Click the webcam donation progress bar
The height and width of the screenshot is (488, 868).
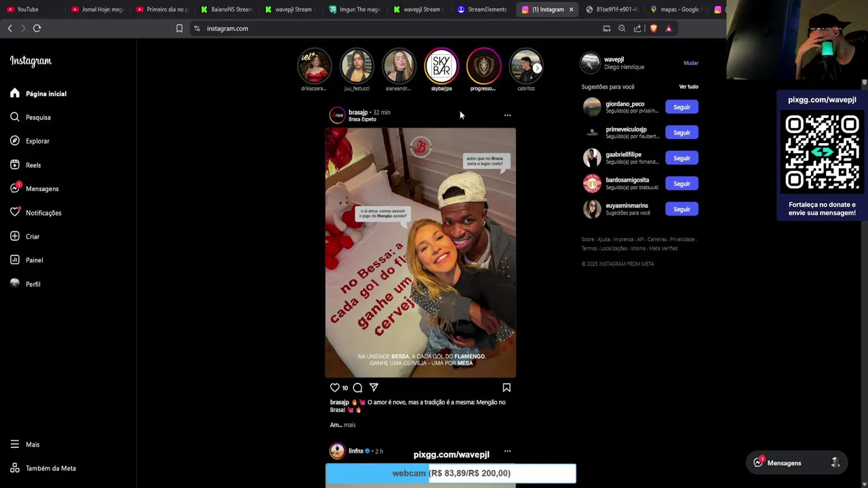[x=451, y=473]
